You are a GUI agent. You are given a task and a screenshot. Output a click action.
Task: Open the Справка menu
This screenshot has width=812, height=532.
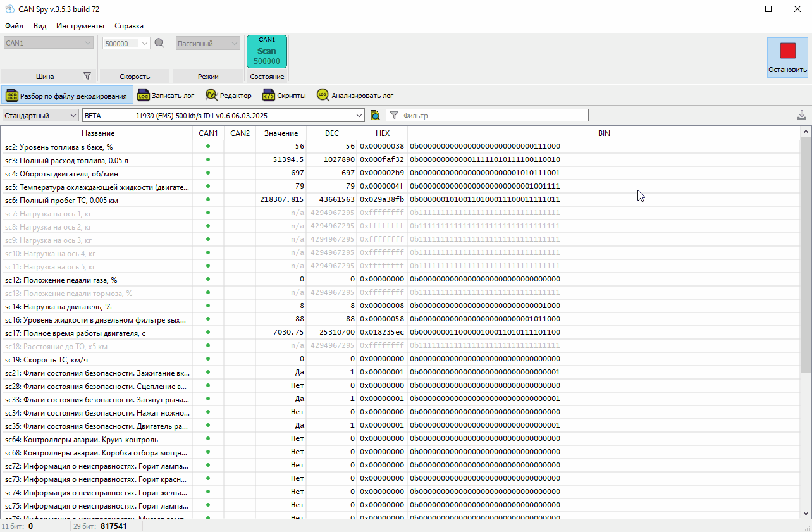click(129, 26)
